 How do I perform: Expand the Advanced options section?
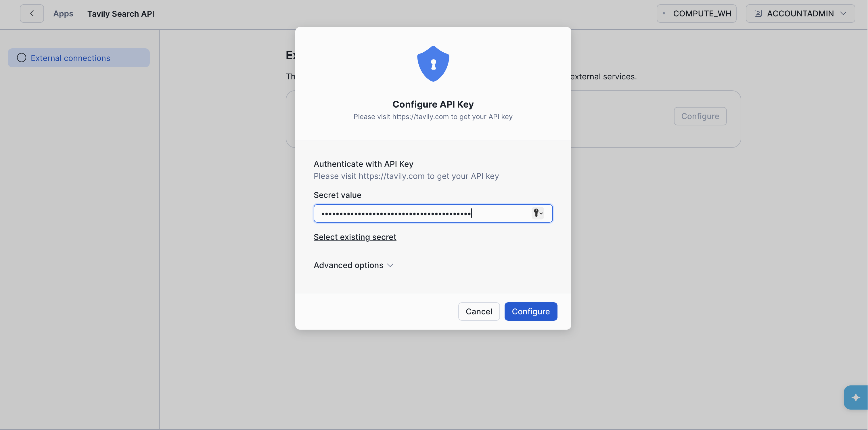(348, 265)
